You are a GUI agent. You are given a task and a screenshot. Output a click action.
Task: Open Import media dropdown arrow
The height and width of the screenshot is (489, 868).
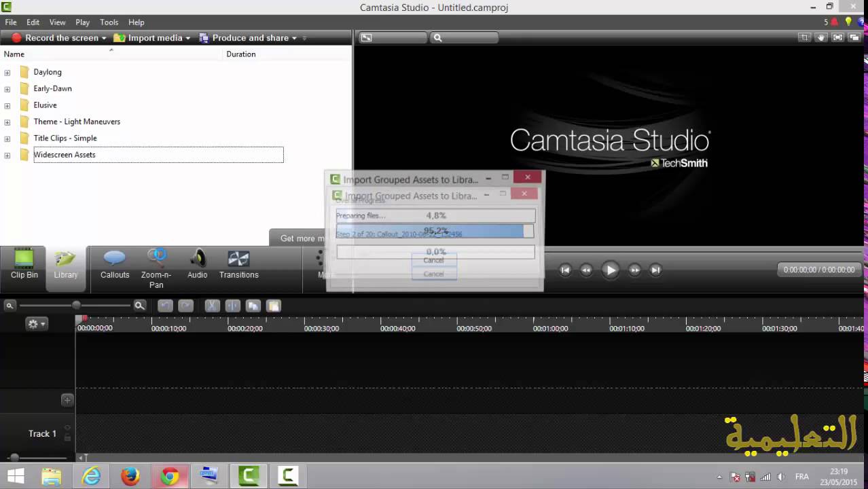[188, 38]
